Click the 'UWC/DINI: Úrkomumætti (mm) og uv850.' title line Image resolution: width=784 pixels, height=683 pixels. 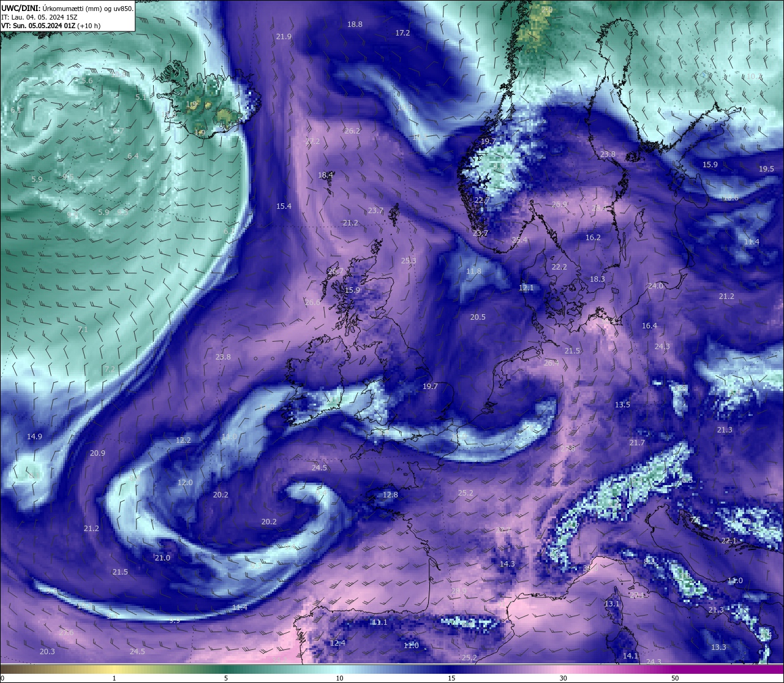(67, 9)
